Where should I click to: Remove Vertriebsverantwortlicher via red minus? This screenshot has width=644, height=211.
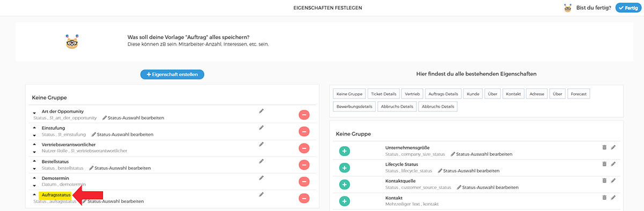pos(304,148)
